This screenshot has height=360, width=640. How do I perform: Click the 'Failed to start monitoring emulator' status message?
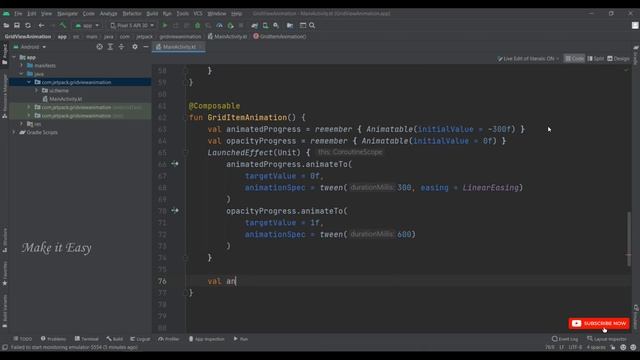pyautogui.click(x=74, y=347)
